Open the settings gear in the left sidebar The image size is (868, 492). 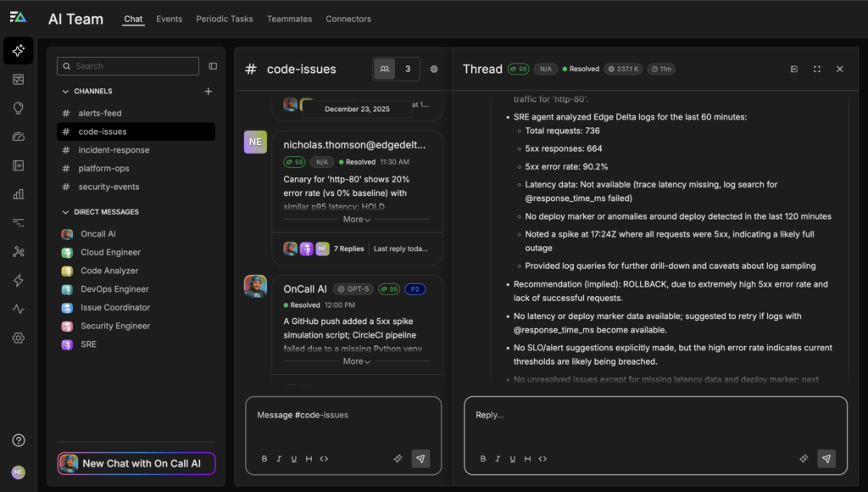(18, 338)
